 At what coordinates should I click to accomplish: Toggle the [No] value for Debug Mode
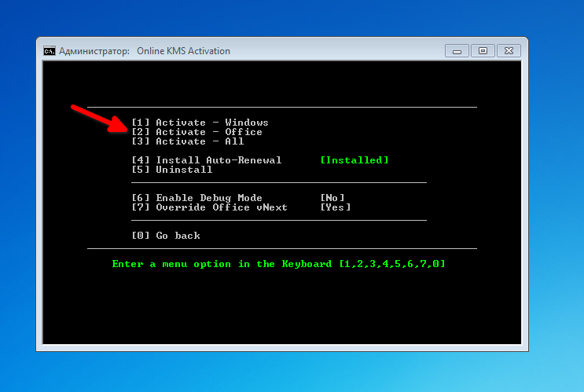332,198
